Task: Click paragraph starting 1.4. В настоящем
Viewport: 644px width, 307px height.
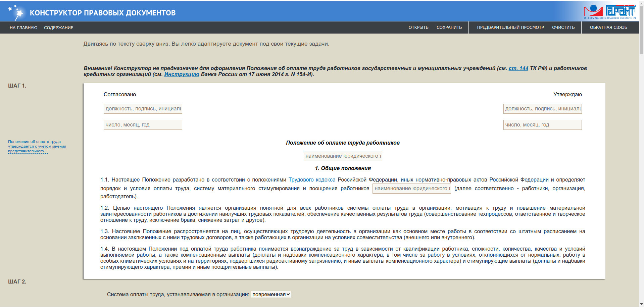Action: pos(343,258)
